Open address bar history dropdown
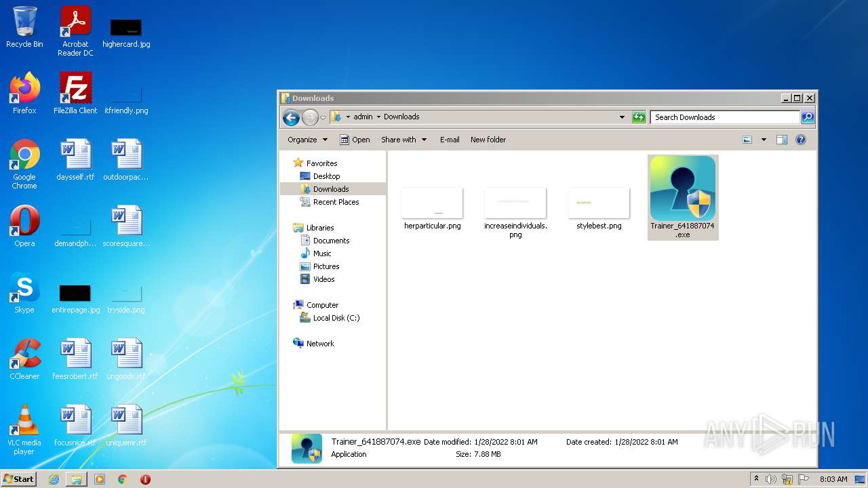Image resolution: width=868 pixels, height=488 pixels. [x=622, y=117]
